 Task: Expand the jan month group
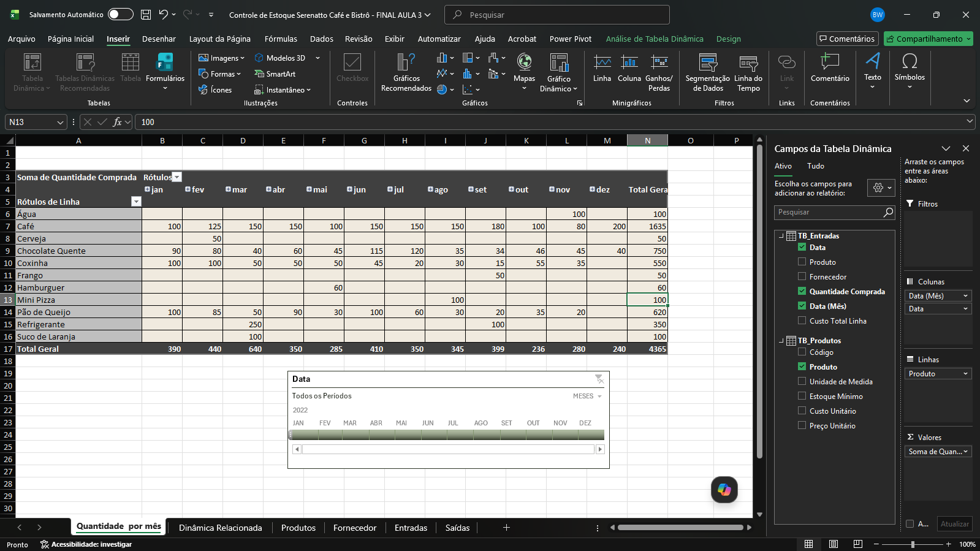[147, 189]
